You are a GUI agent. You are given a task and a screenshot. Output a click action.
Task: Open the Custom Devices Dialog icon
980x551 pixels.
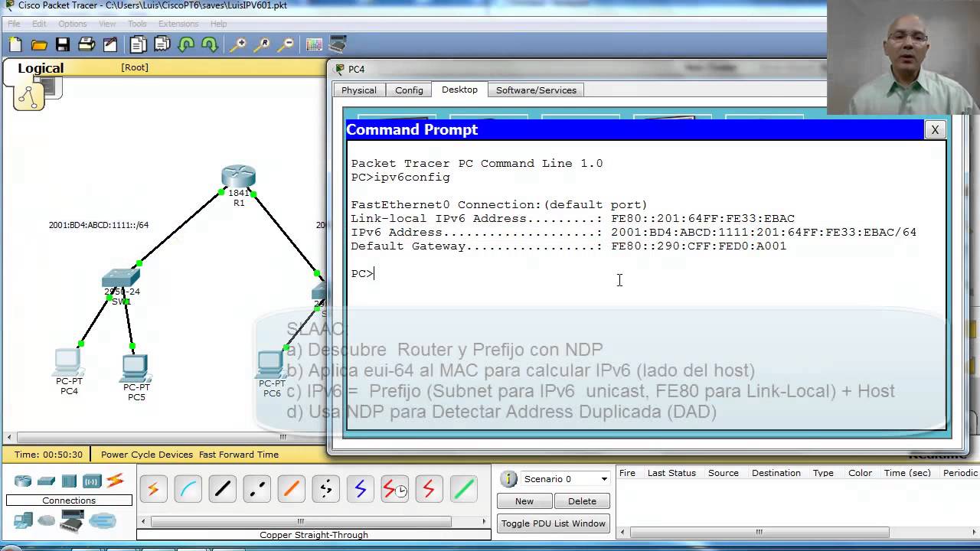[338, 45]
